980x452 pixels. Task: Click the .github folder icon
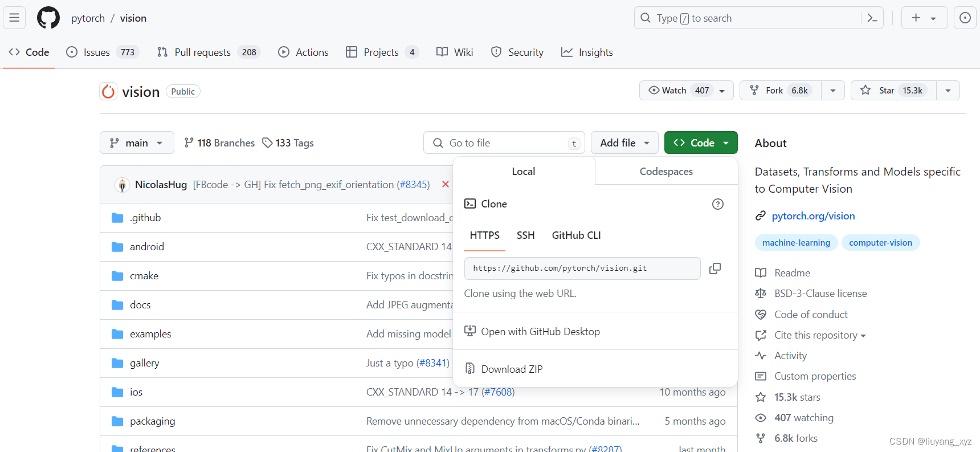117,218
